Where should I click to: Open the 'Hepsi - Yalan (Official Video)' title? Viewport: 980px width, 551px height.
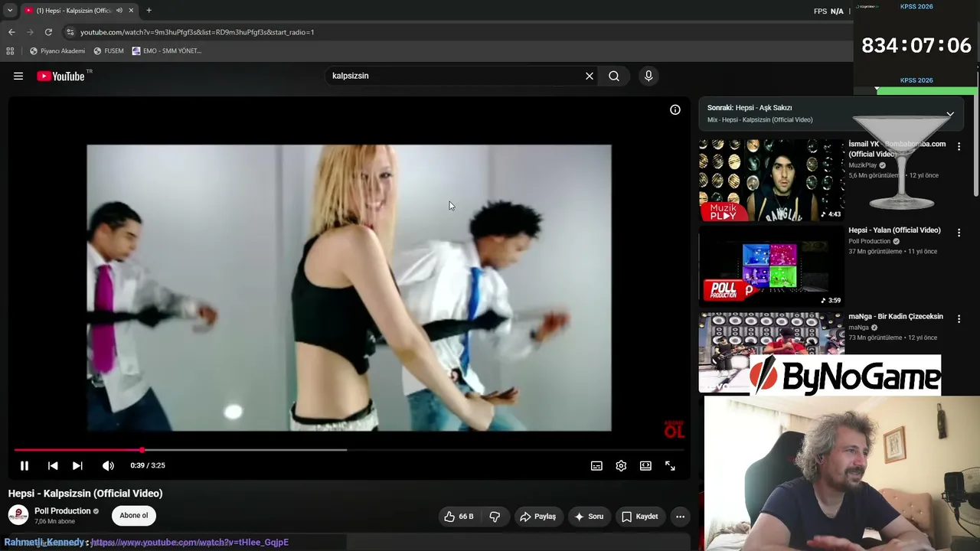(x=894, y=230)
